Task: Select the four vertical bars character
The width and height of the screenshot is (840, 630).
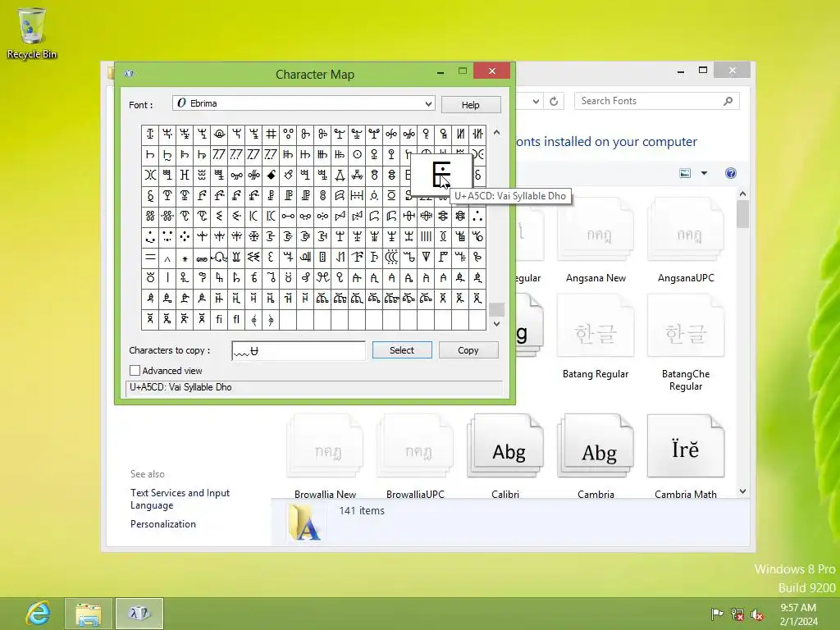Action: tap(426, 236)
